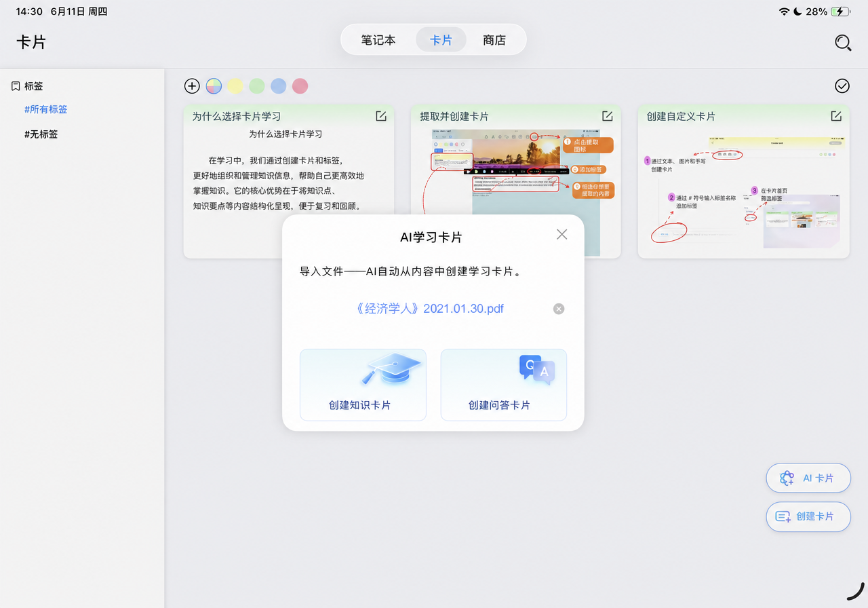Click the 标签 bookmark icon

(x=16, y=86)
